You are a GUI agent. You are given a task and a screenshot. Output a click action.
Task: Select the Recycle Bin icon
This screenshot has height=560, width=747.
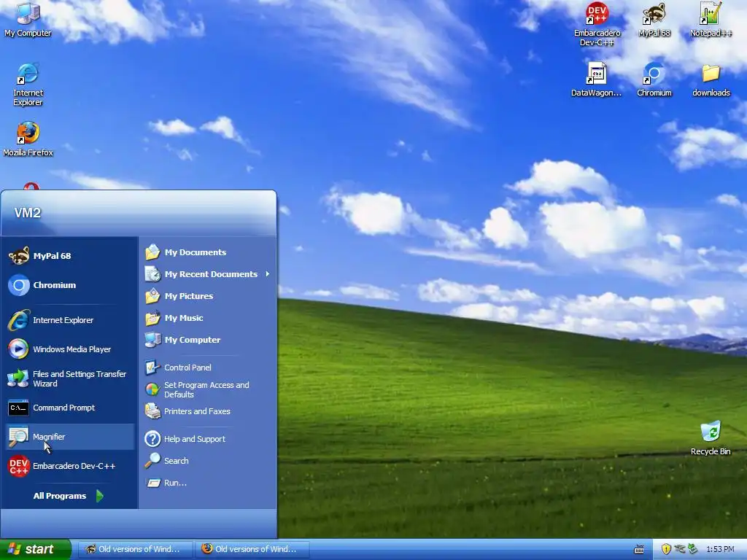(x=711, y=438)
